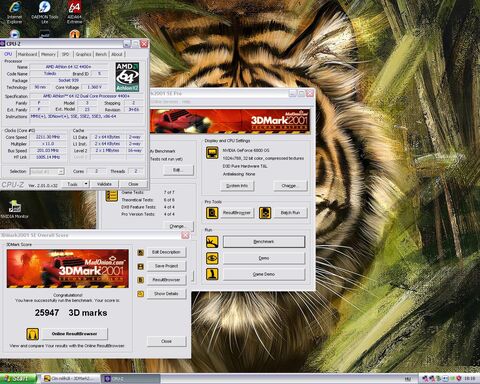Click the AMD Athlon 64 X2 logo in CPU-Z
480x384 pixels.
click(x=127, y=77)
